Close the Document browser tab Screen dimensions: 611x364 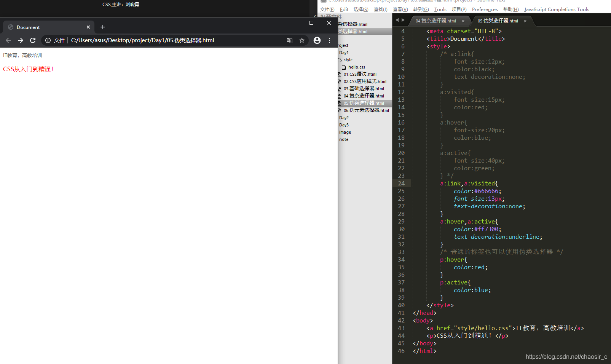[88, 27]
